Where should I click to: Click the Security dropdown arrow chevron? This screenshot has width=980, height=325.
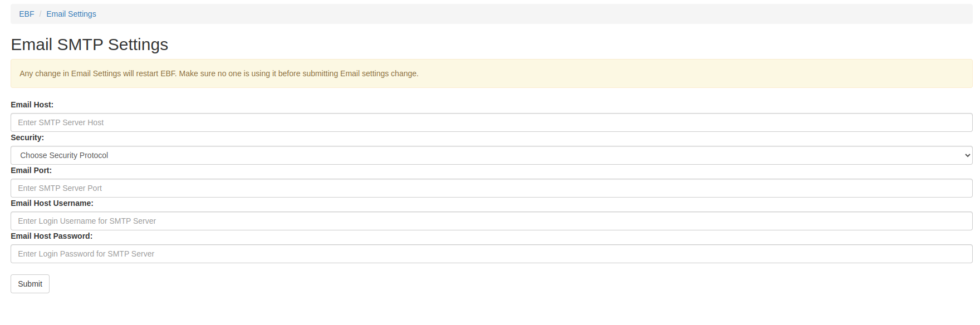tap(967, 155)
